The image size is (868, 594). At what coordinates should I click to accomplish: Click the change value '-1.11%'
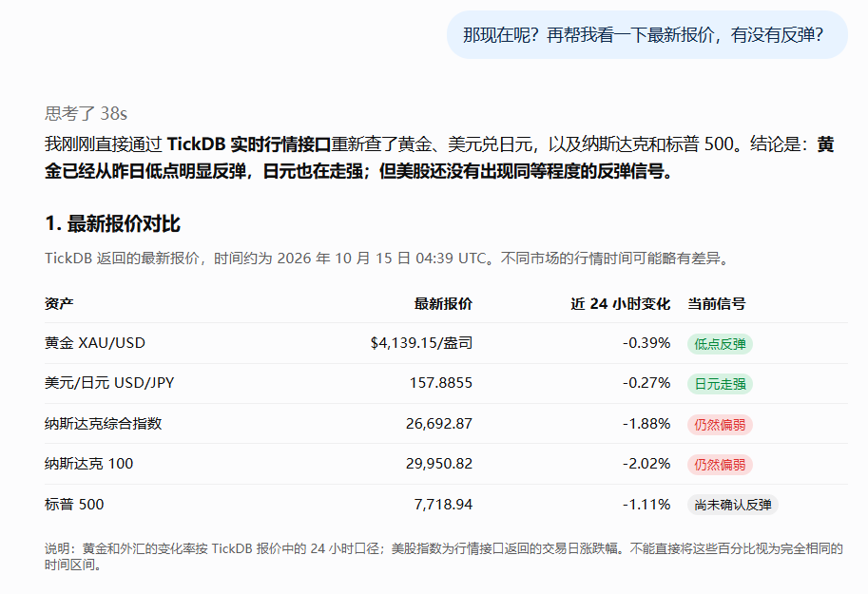coord(646,505)
